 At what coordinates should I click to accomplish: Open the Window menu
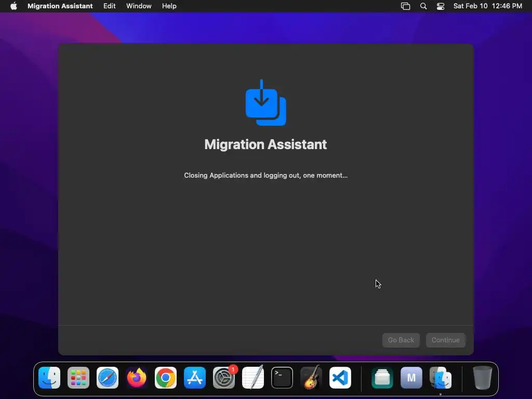click(x=139, y=6)
